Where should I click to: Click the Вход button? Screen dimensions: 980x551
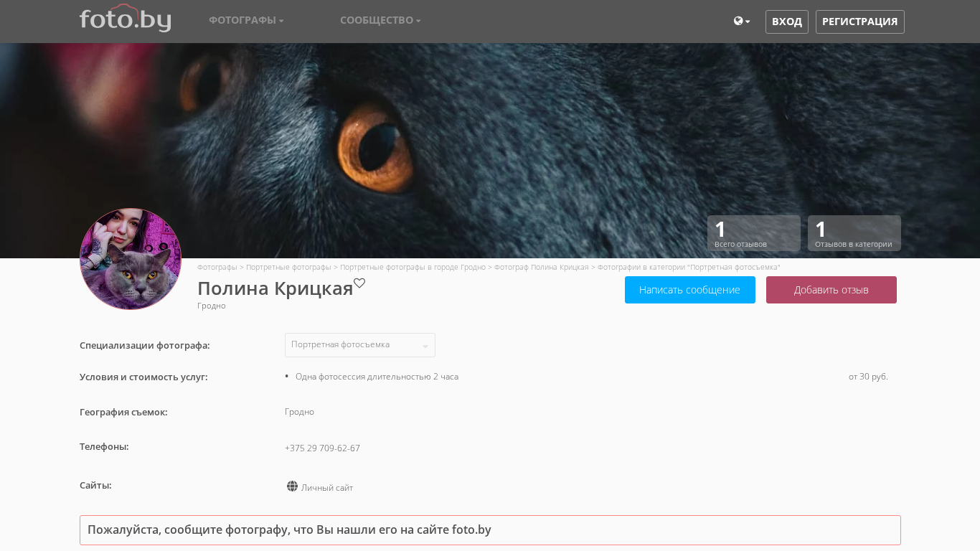[787, 22]
